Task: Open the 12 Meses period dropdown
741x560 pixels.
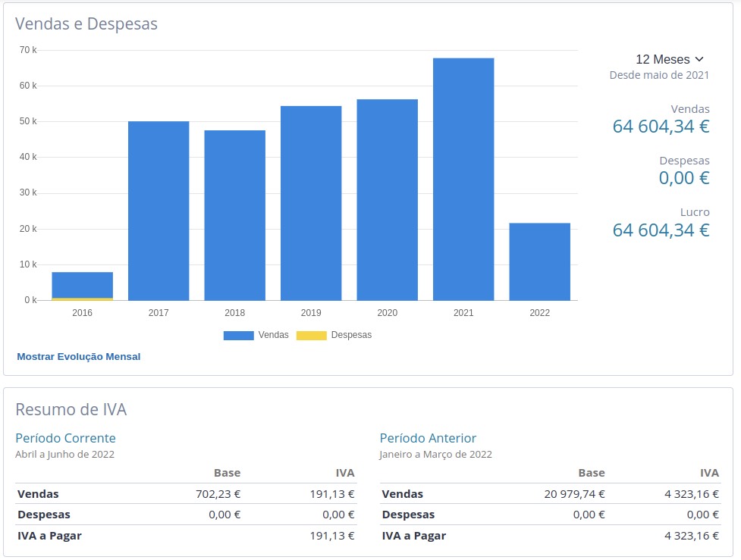Action: (670, 59)
